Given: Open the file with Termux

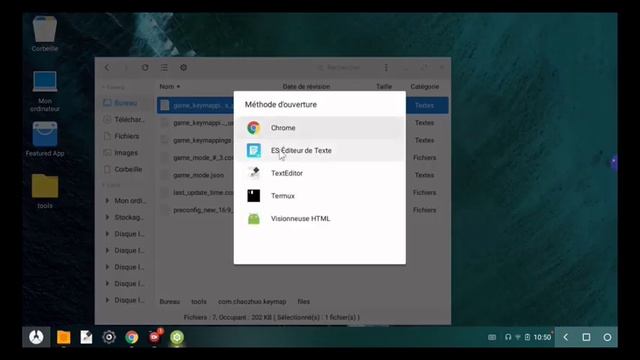Looking at the screenshot, I should coord(320,196).
